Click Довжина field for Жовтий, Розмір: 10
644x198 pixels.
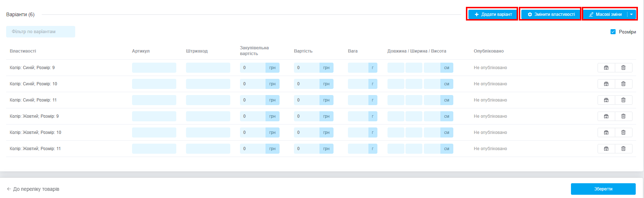(396, 132)
